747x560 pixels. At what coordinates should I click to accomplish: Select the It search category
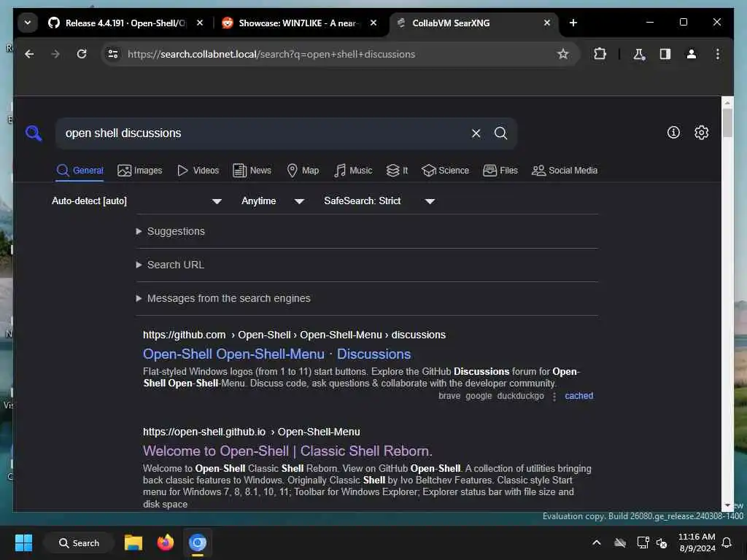coord(397,171)
